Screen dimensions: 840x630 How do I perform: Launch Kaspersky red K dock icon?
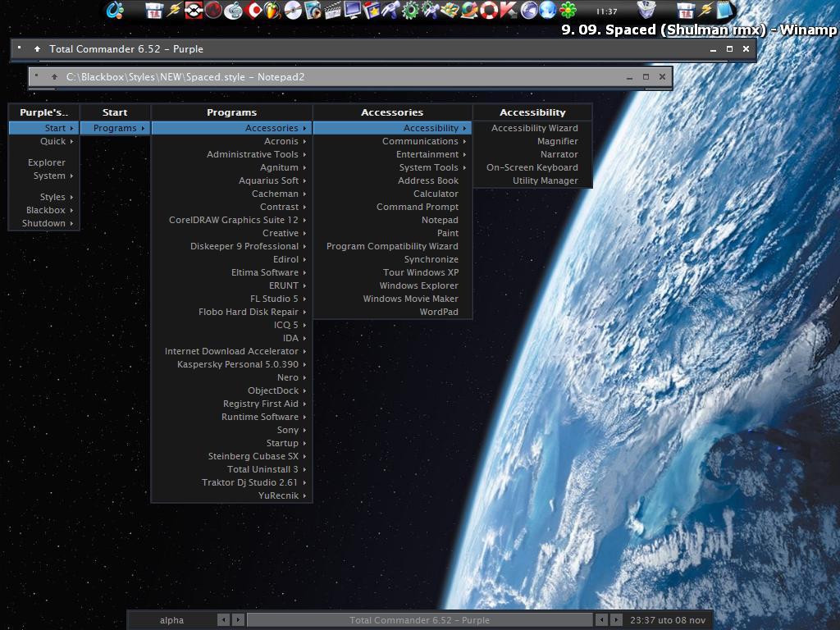[x=508, y=10]
